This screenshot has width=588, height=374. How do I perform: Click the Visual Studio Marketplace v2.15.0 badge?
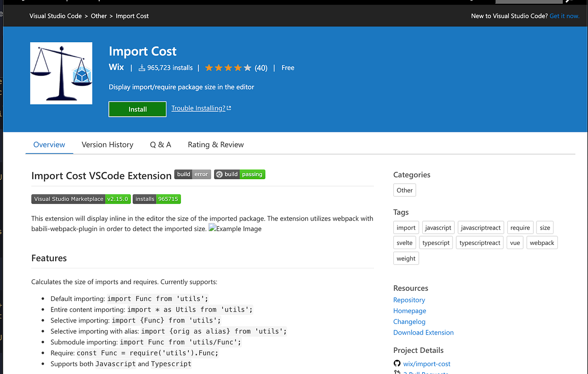pyautogui.click(x=81, y=199)
